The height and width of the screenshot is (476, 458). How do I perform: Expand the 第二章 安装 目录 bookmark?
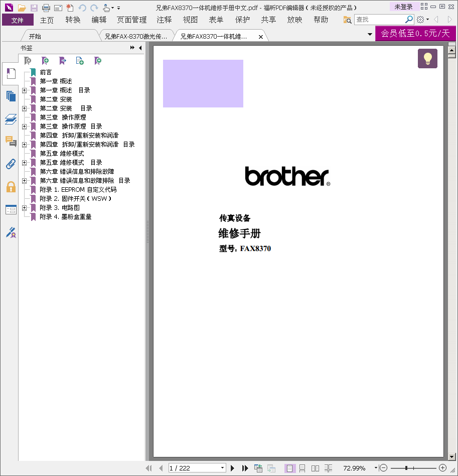[x=24, y=108]
